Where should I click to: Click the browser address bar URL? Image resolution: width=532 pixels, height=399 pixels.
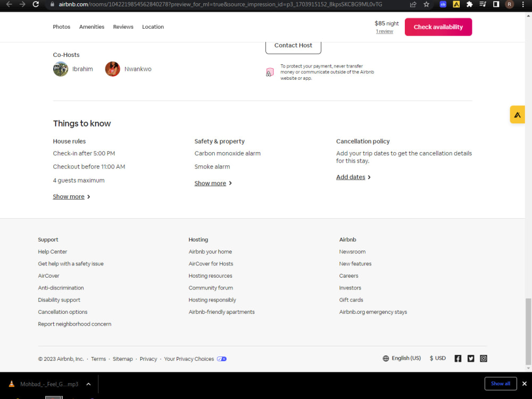tap(220, 4)
